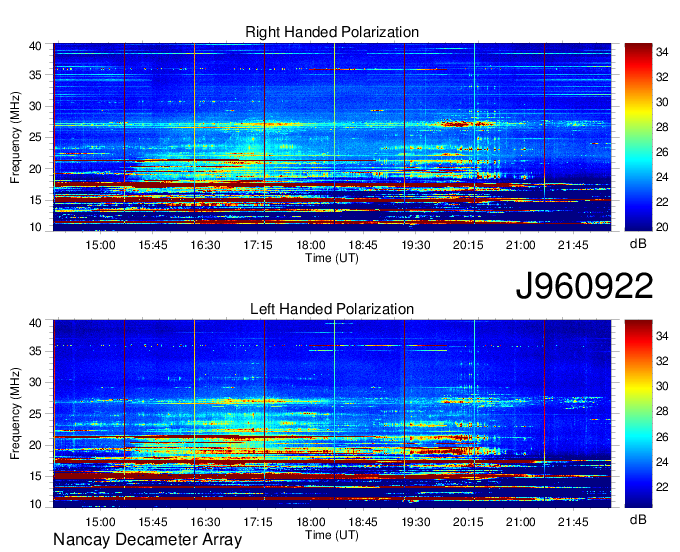The width and height of the screenshot is (680, 552).
Task: Click the 40 MHz tick of Right Handed plot
Action: tap(35, 46)
